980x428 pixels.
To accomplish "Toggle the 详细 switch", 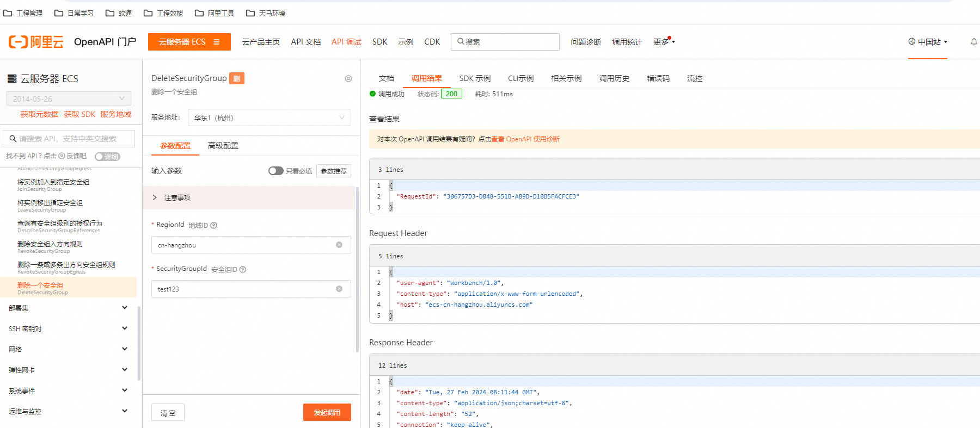I will pos(107,157).
